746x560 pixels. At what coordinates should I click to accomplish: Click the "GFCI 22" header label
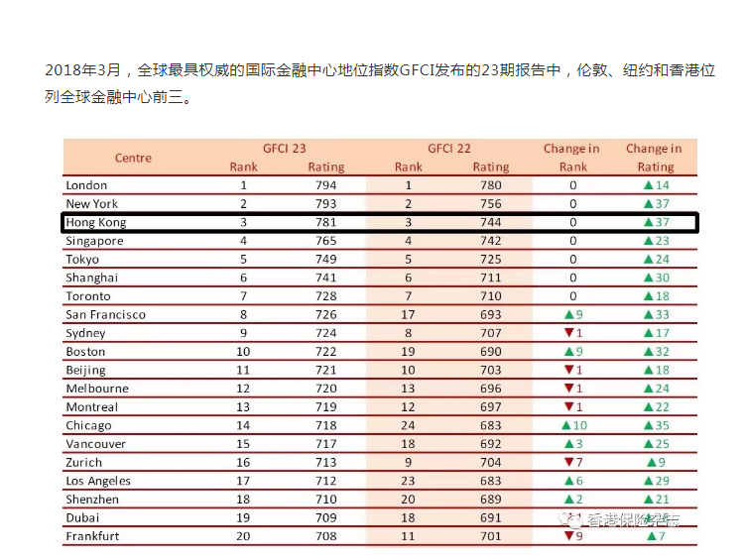pyautogui.click(x=449, y=149)
